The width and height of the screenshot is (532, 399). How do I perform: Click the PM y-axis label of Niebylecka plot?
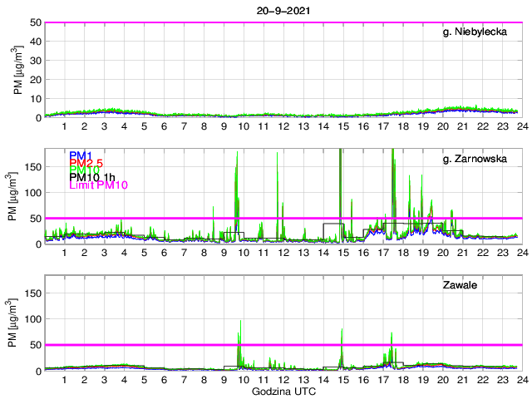(x=17, y=70)
